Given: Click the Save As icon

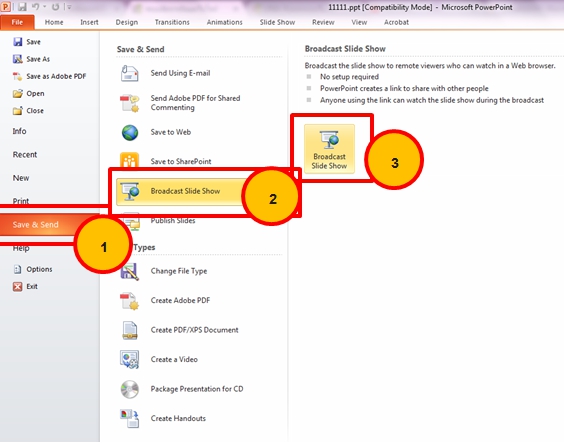Looking at the screenshot, I should [18, 59].
